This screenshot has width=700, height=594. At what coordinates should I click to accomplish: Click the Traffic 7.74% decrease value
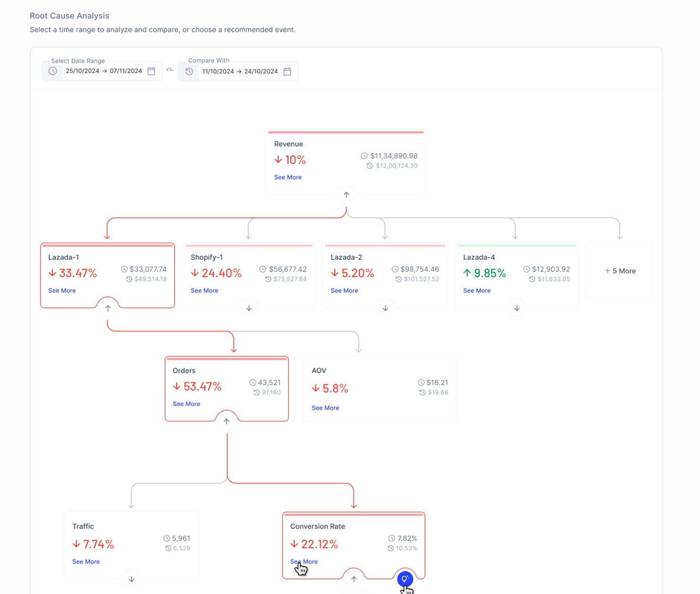[x=93, y=544]
